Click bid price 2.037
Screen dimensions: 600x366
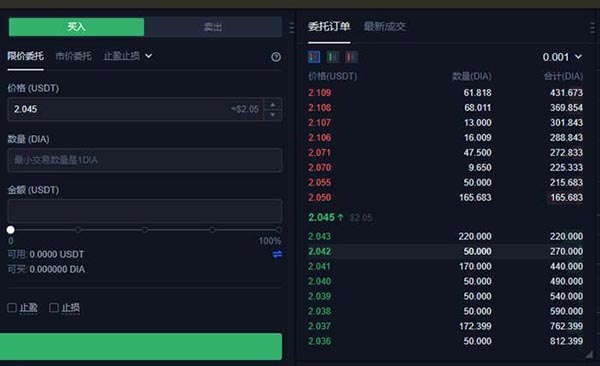[x=320, y=326]
